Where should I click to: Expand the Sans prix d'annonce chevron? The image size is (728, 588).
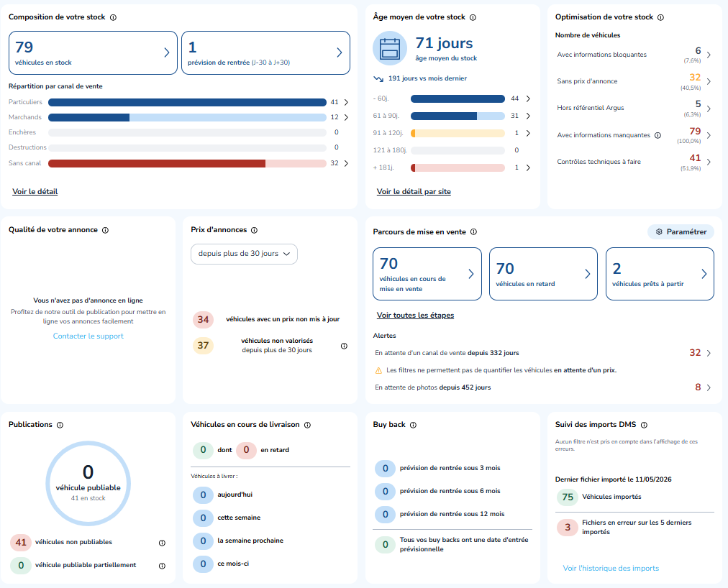point(709,81)
